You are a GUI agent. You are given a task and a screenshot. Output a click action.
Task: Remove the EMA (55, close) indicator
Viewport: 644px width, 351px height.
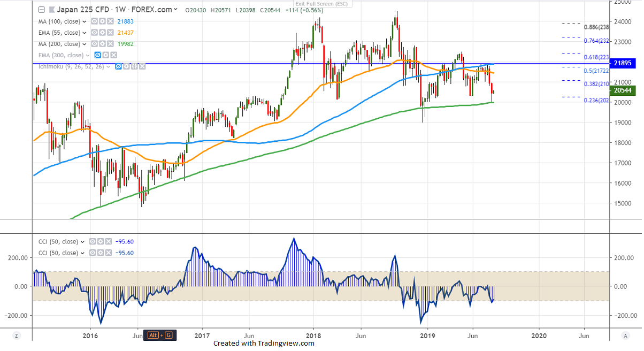coord(110,33)
